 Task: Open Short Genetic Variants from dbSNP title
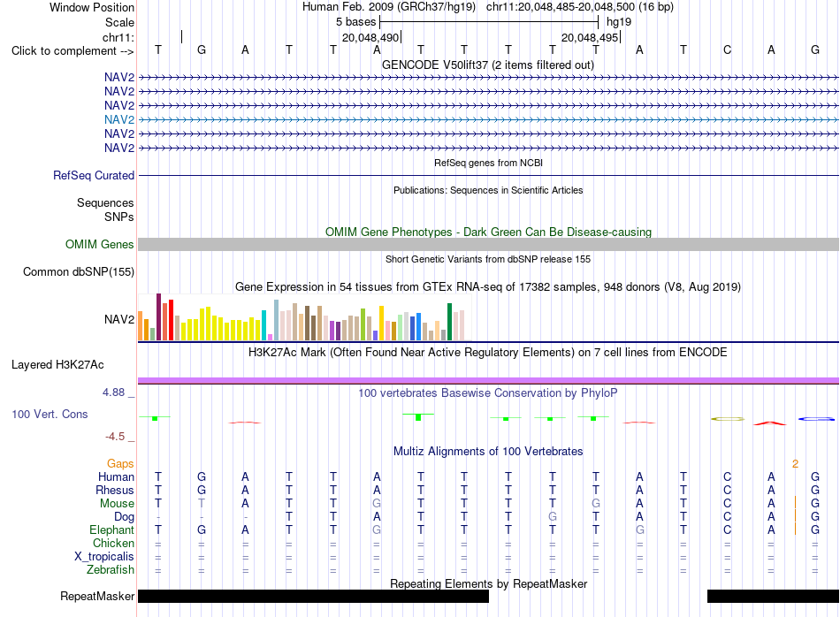[x=488, y=259]
